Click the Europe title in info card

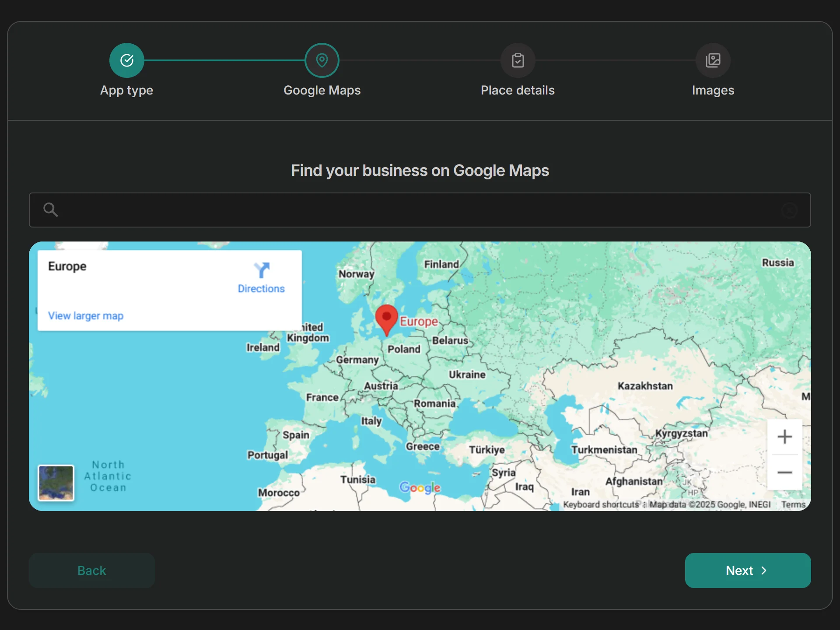(x=67, y=266)
